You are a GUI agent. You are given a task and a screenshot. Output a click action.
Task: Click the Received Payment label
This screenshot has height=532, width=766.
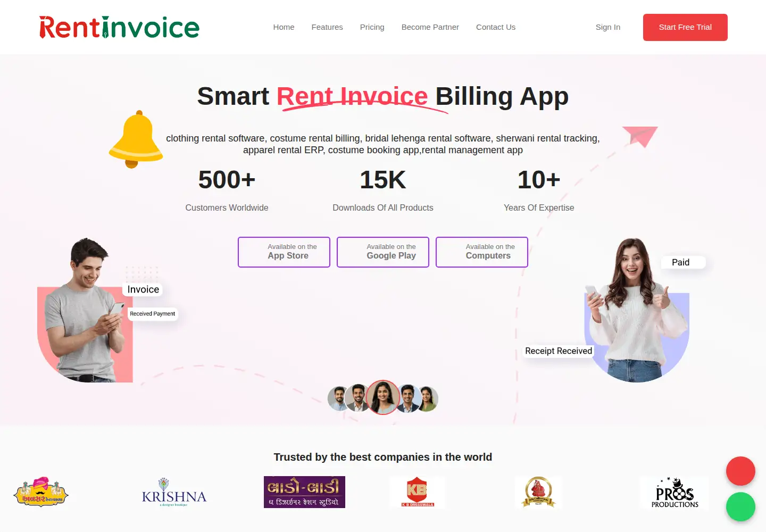pyautogui.click(x=152, y=314)
